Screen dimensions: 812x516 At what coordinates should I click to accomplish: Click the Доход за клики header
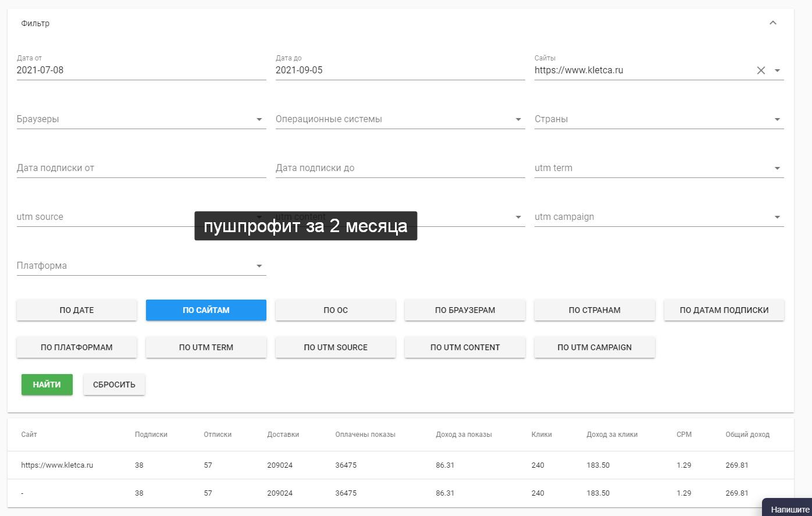click(x=612, y=435)
